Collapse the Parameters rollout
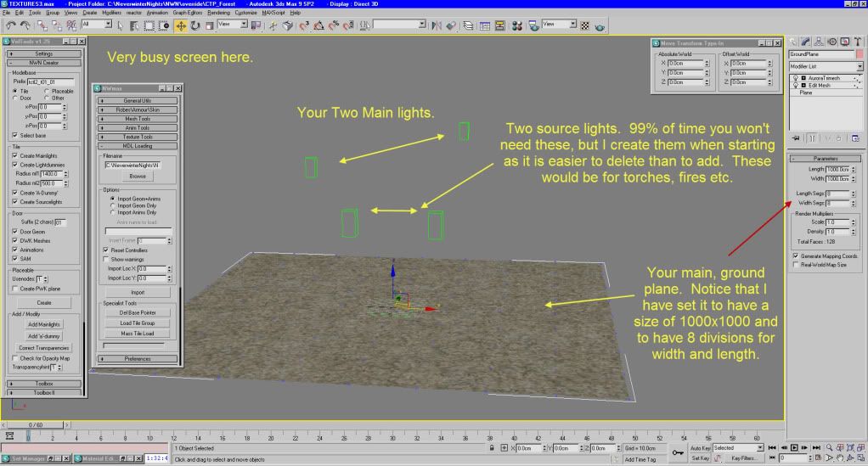868x466 pixels. (x=825, y=158)
